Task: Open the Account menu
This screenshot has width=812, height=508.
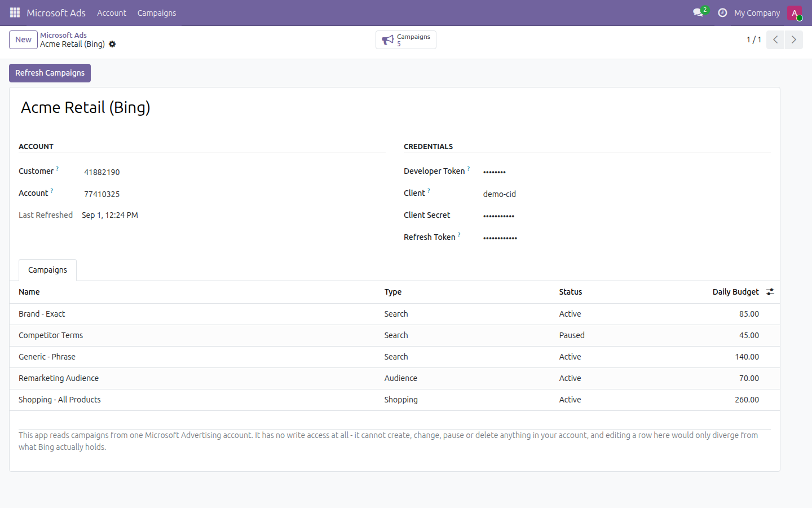Action: 112,12
